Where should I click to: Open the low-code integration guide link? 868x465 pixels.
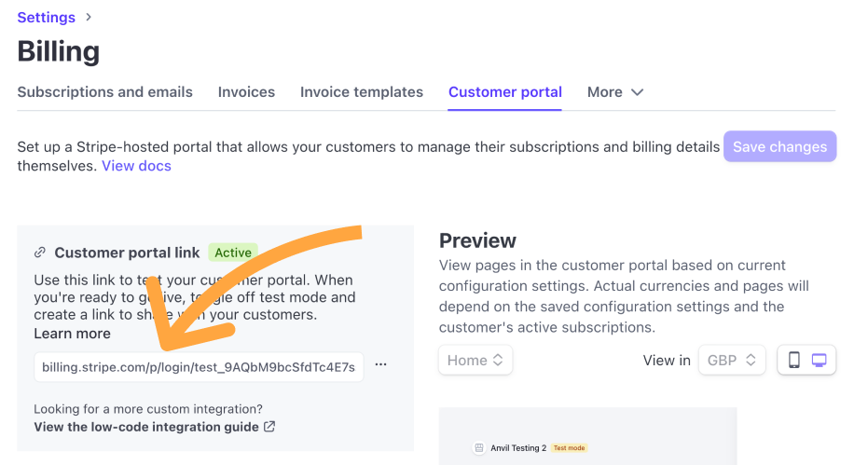[x=146, y=427]
